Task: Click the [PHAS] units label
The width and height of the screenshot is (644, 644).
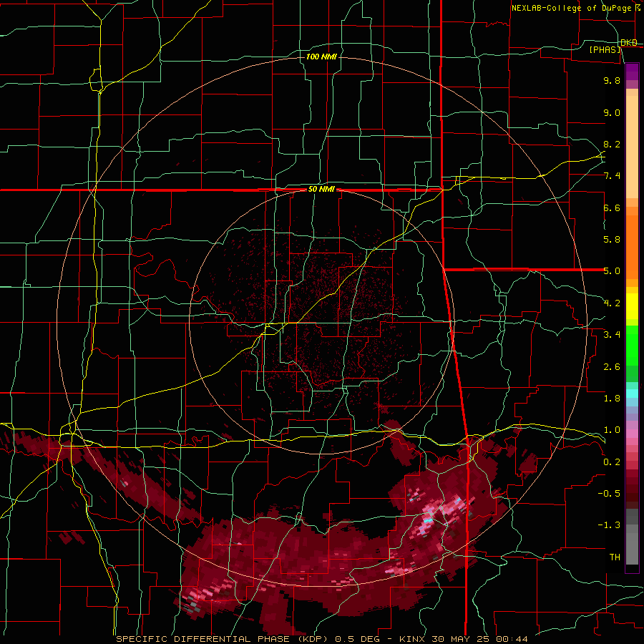Action: click(605, 49)
